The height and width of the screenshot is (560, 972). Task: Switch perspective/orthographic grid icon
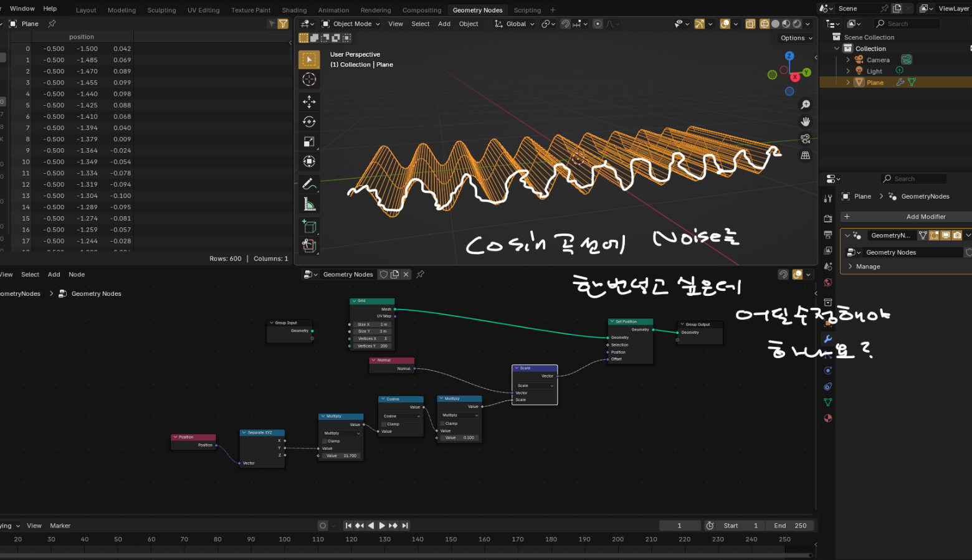pos(805,155)
